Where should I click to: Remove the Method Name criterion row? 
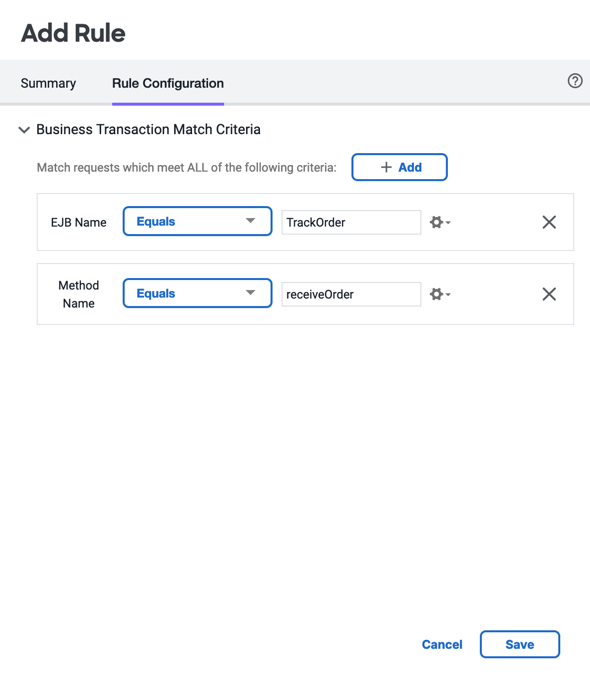click(549, 294)
